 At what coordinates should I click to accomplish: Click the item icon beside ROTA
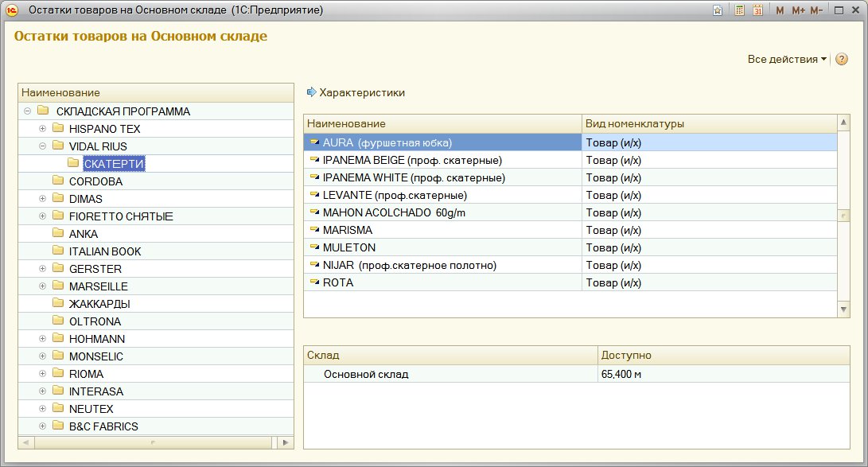click(314, 282)
